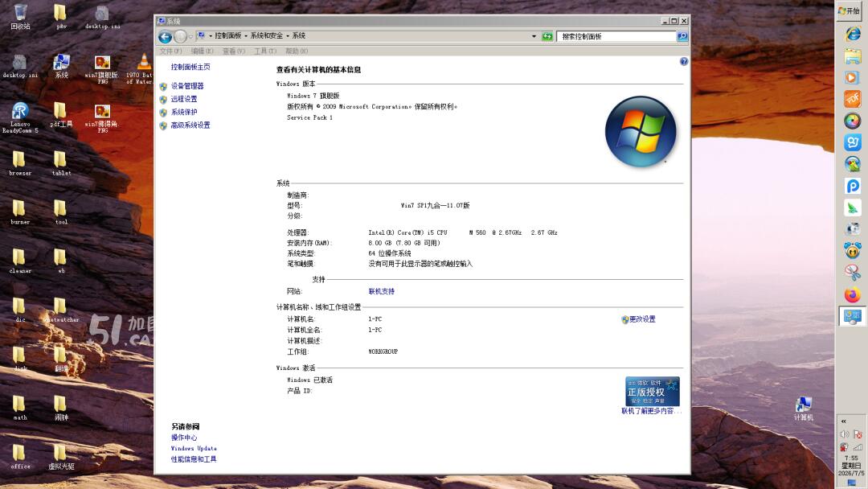Open the 开始 Start button
868x489 pixels.
point(849,10)
